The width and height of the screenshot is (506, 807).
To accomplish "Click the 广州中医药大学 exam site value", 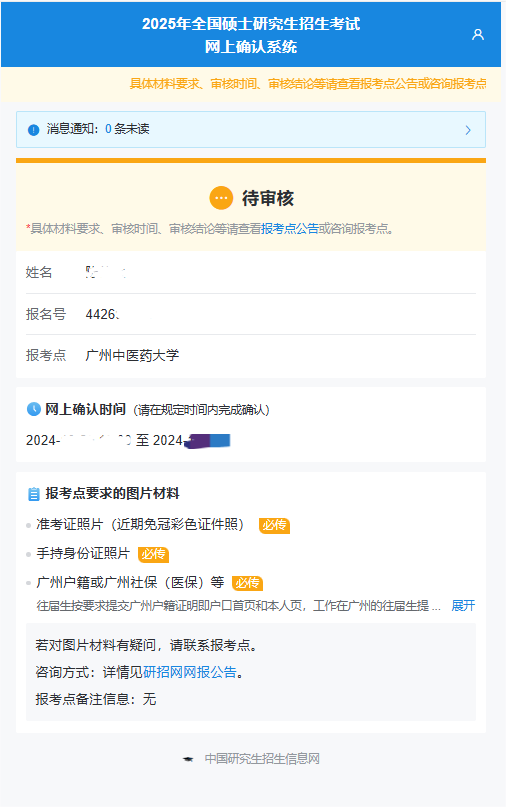I will (132, 355).
